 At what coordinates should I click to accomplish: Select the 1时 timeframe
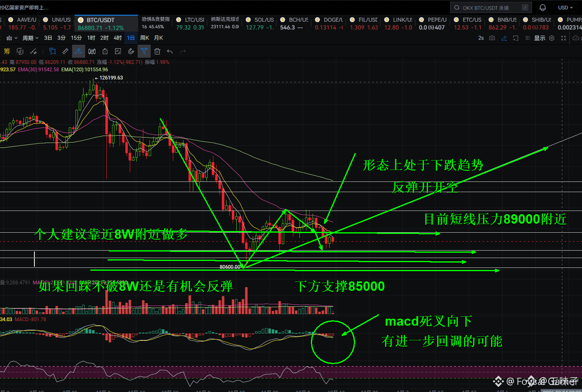[x=91, y=38]
